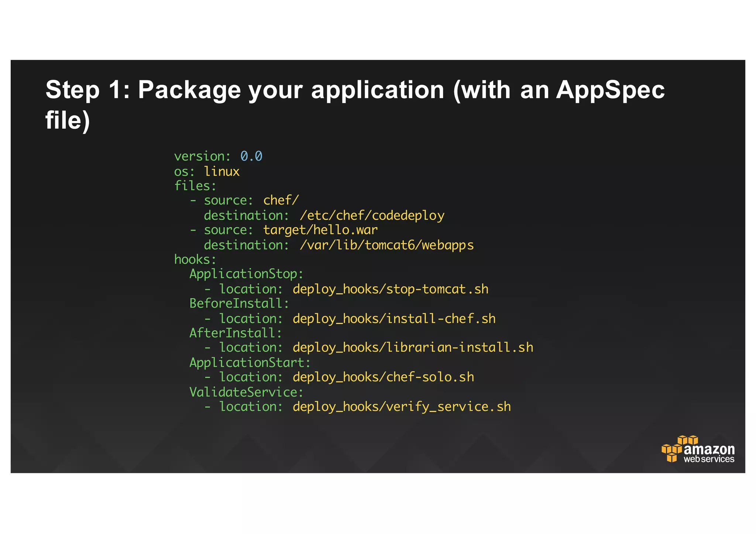Click the 'BeforeInstall:' hook name
The width and height of the screenshot is (756, 534).
coord(239,303)
